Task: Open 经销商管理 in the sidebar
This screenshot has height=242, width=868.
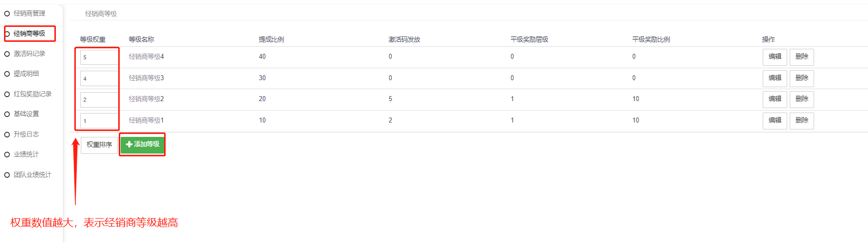Action: coord(29,13)
